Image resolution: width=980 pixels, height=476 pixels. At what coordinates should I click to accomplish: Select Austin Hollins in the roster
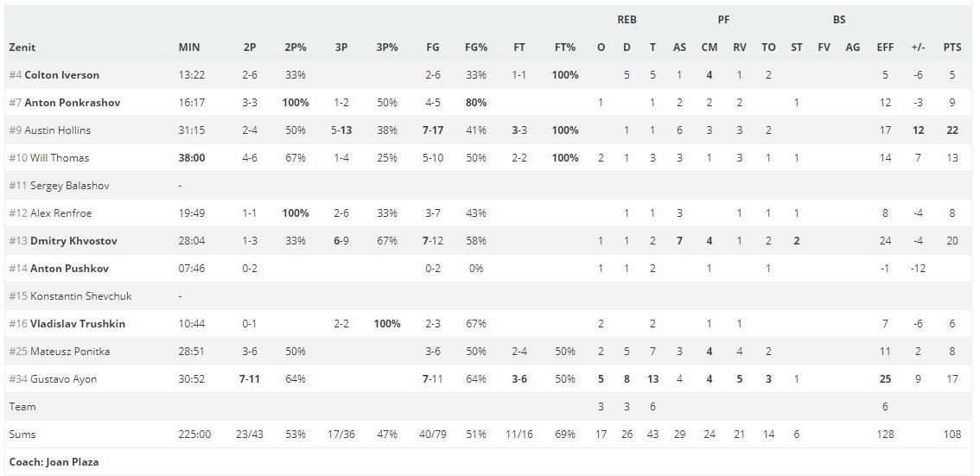point(58,130)
